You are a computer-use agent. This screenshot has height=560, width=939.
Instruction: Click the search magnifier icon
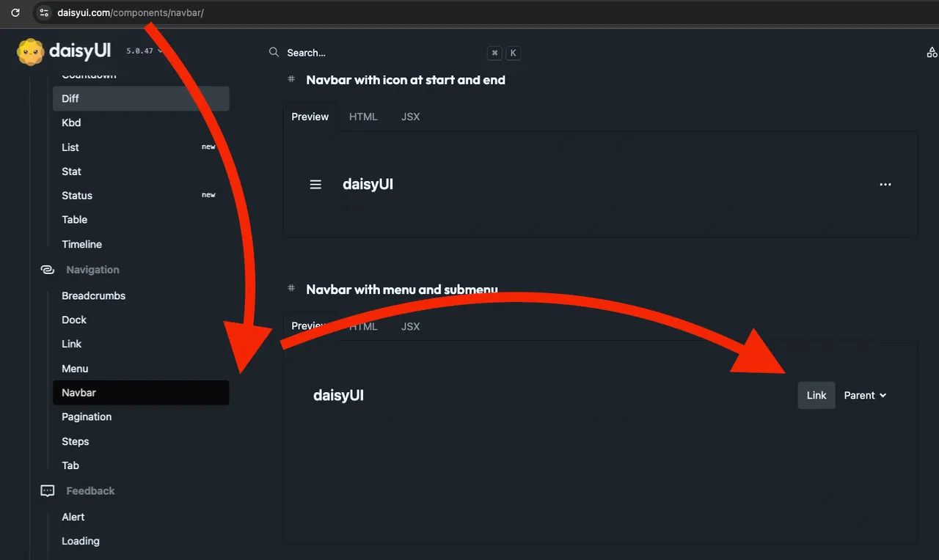click(274, 52)
